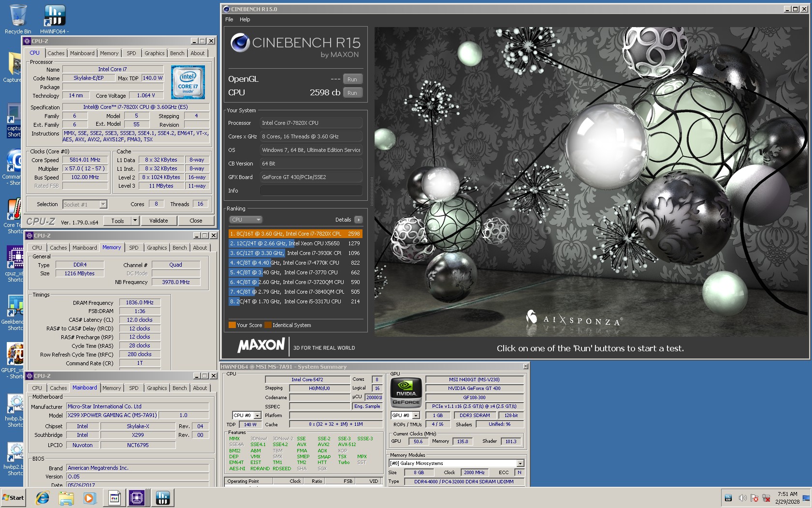
Task: Switch to SPD tab in top CPU-Z window
Action: [x=131, y=53]
